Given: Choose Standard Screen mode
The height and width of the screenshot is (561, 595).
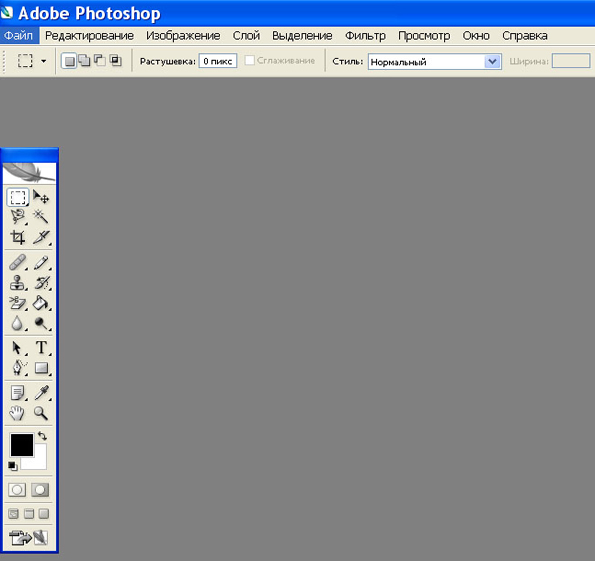Looking at the screenshot, I should click(13, 514).
